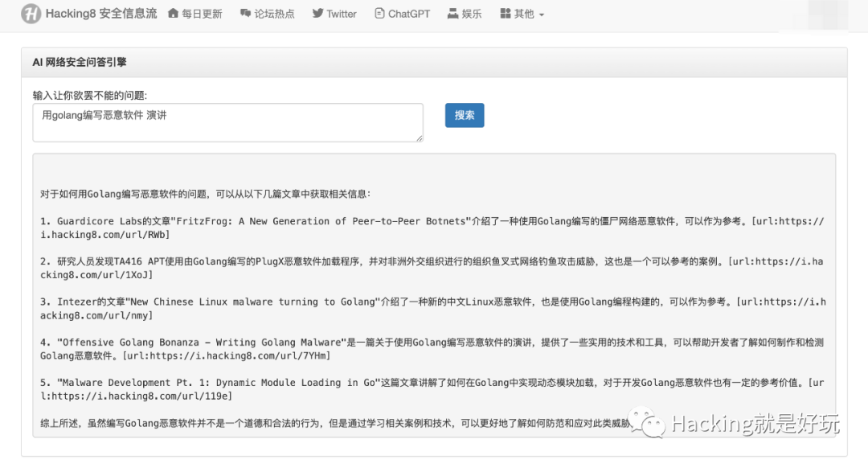Click the chat bubbles icon beside 论坛热点
Screen dimensions: 868x464
[x=245, y=14]
